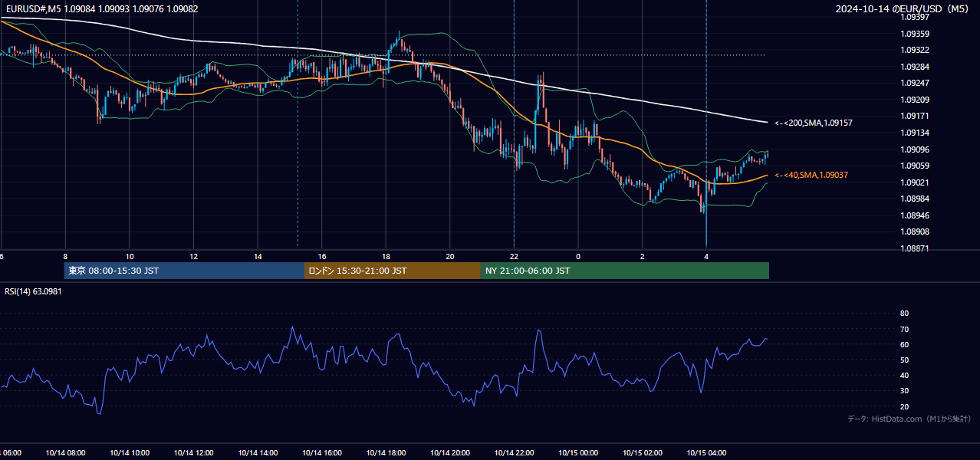Click RSI scale value 80
Screen dimensions: 980x460
pyautogui.click(x=904, y=314)
